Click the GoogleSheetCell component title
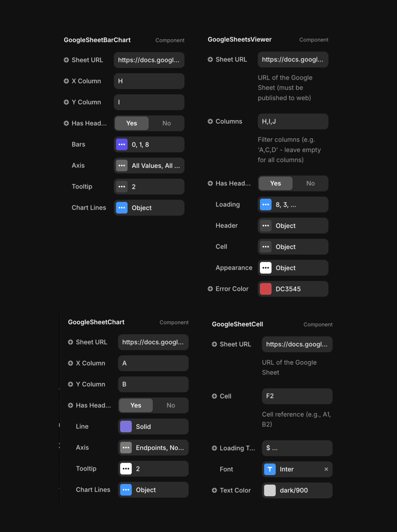Image resolution: width=397 pixels, height=532 pixels. tap(237, 324)
